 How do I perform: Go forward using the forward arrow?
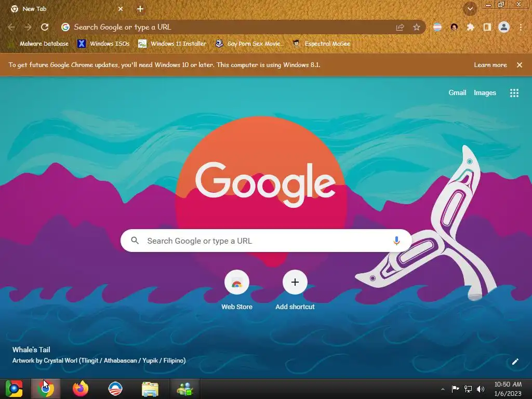28,27
